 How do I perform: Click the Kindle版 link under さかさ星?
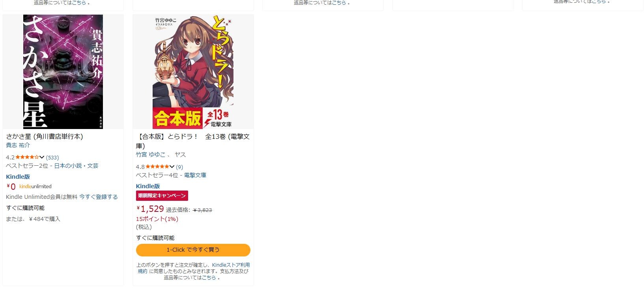[18, 177]
